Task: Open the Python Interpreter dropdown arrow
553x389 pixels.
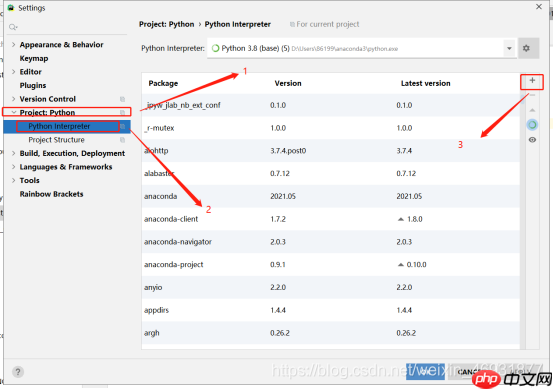Action: click(x=509, y=48)
